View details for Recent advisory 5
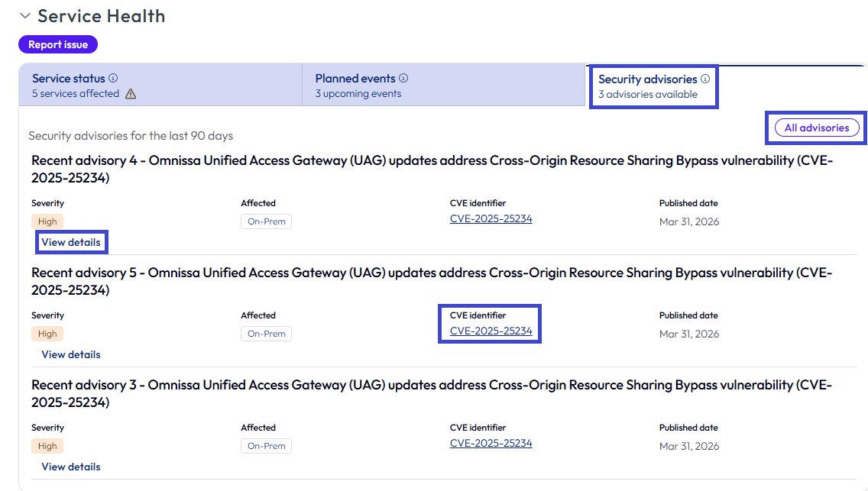Viewport: 868px width, 491px height. [x=71, y=354]
